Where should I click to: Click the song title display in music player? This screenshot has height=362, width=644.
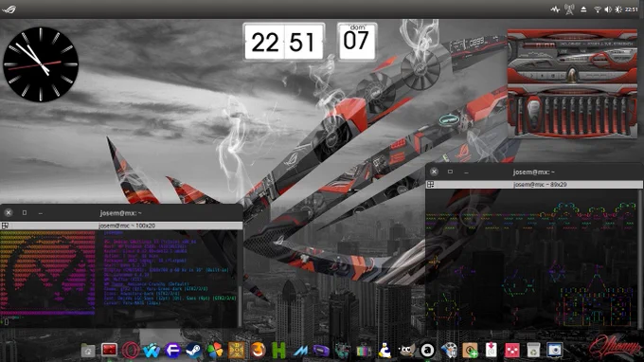[597, 44]
